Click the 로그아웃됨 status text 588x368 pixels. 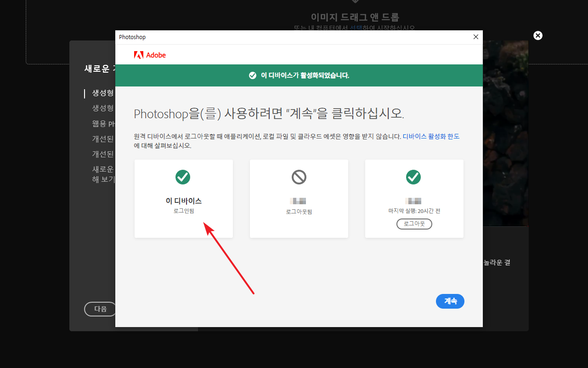pyautogui.click(x=299, y=212)
